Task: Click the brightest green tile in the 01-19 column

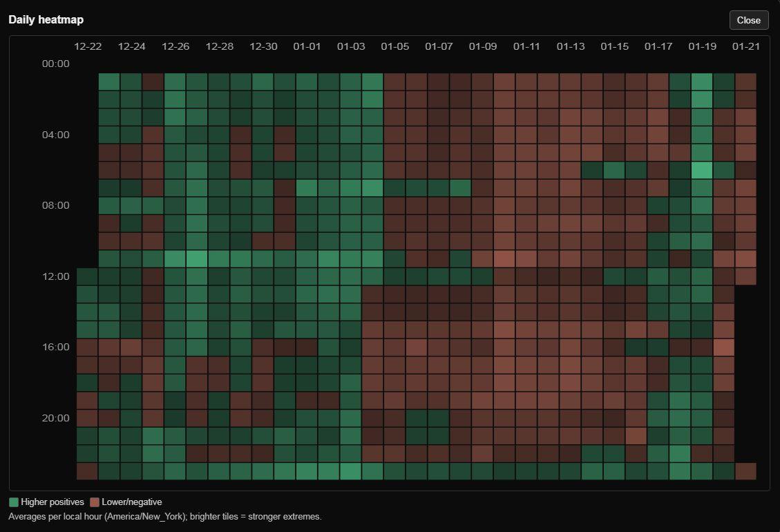Action: (702, 170)
